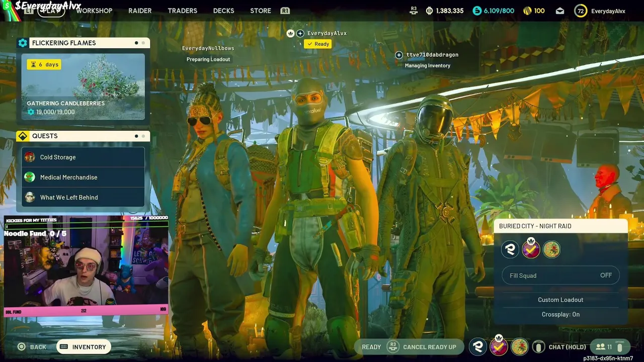Open the Inventory button
The width and height of the screenshot is (644, 362).
pyautogui.click(x=84, y=347)
